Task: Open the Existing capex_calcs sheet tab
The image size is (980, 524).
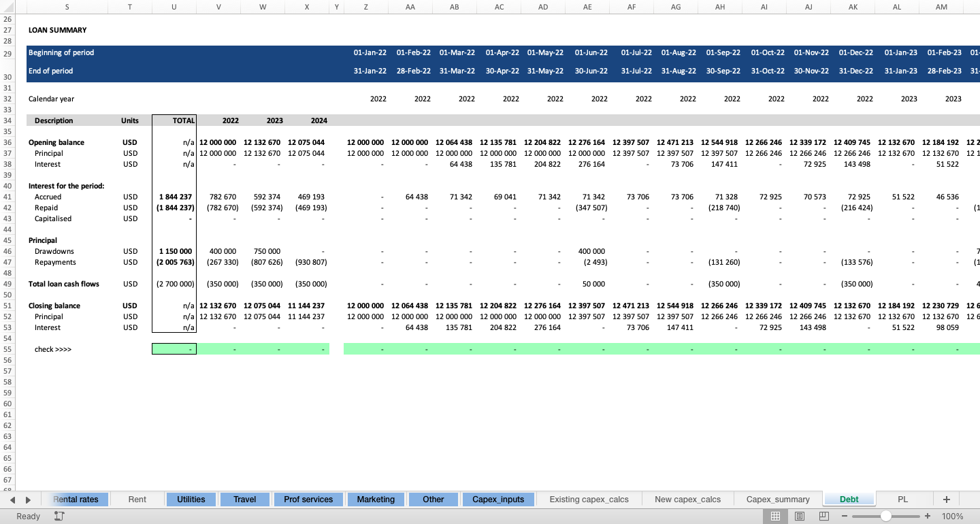Action: [x=589, y=499]
